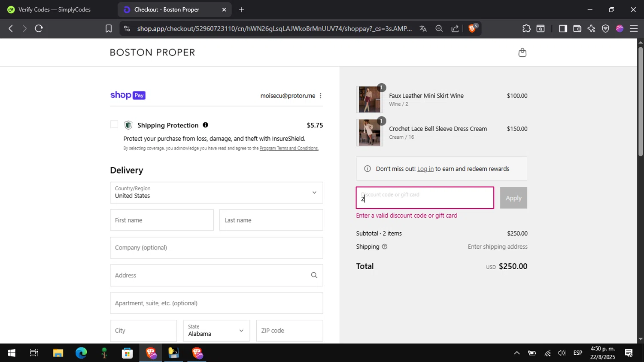
Task: Click the Log in rewards link
Action: 425,169
